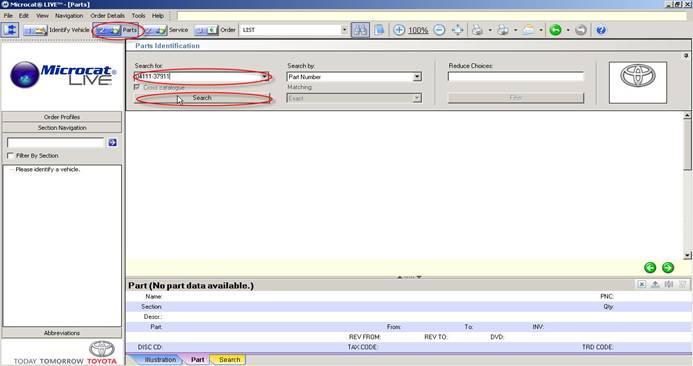The width and height of the screenshot is (693, 366).
Task: Click the Microcat LIVE logo
Action: click(x=63, y=75)
